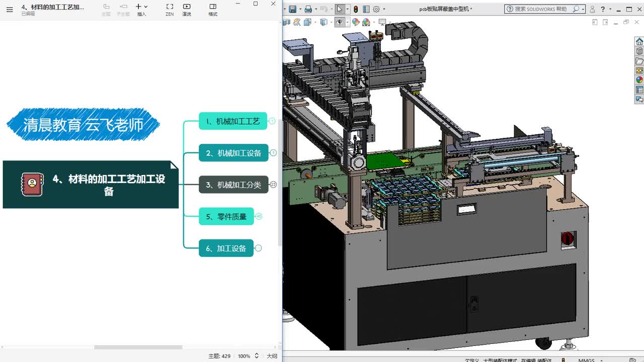Click the 大纲 outline button

[272, 356]
